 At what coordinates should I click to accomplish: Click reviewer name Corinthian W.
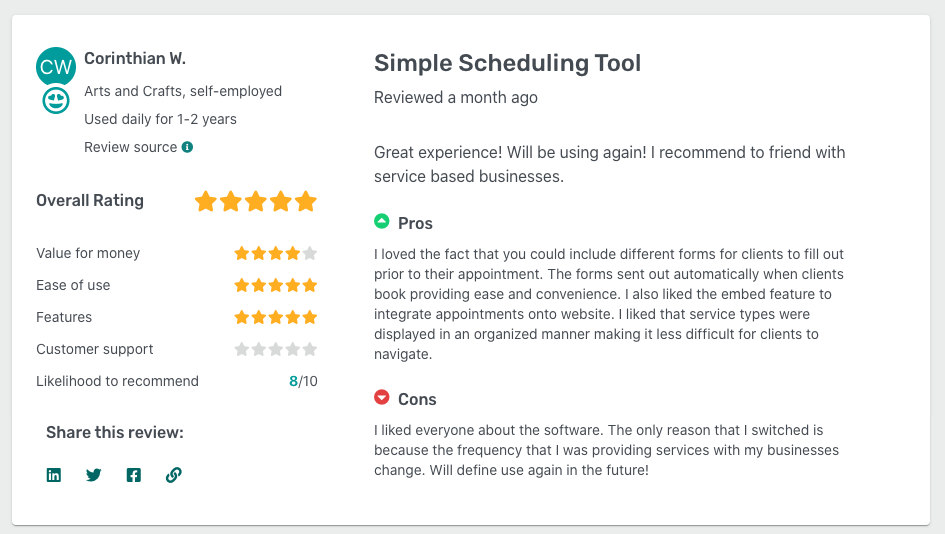click(x=135, y=59)
